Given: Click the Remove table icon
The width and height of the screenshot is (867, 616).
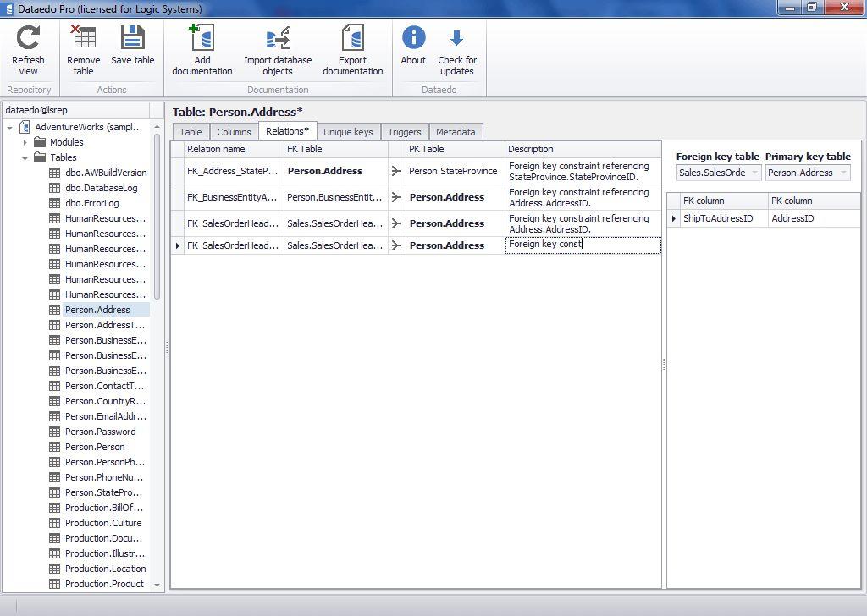Looking at the screenshot, I should click(x=83, y=37).
